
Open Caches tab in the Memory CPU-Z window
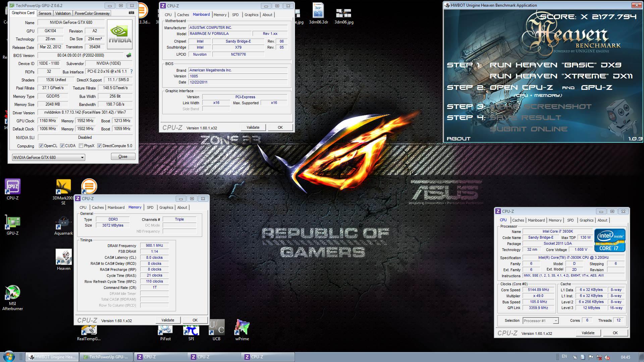point(98,207)
